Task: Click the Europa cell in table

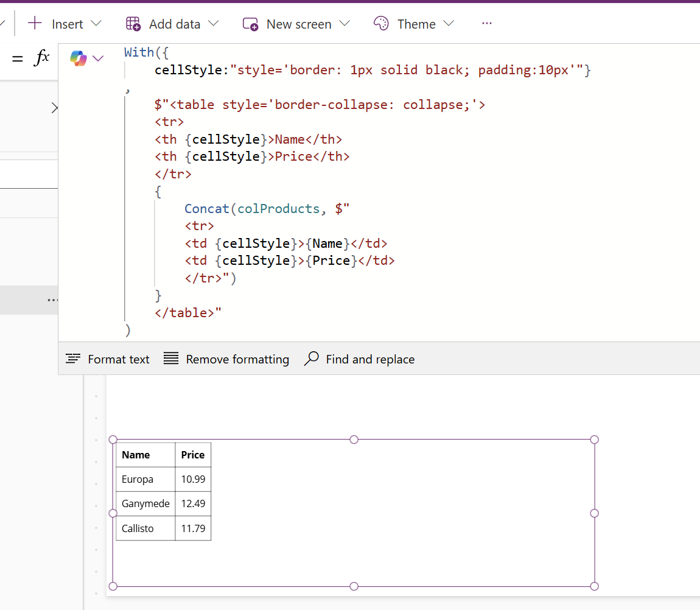Action: (145, 480)
